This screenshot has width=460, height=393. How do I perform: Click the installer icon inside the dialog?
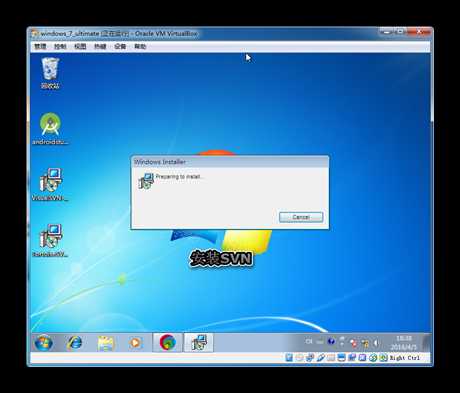(146, 181)
